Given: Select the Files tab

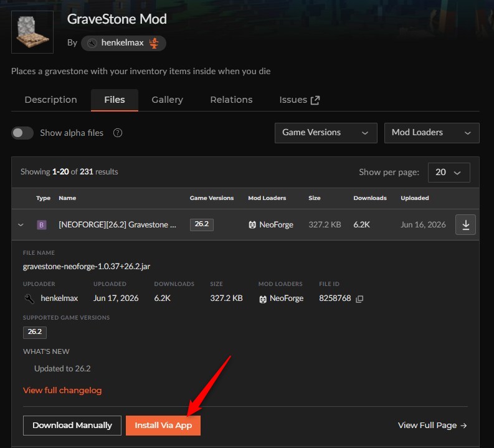Looking at the screenshot, I should coord(115,100).
